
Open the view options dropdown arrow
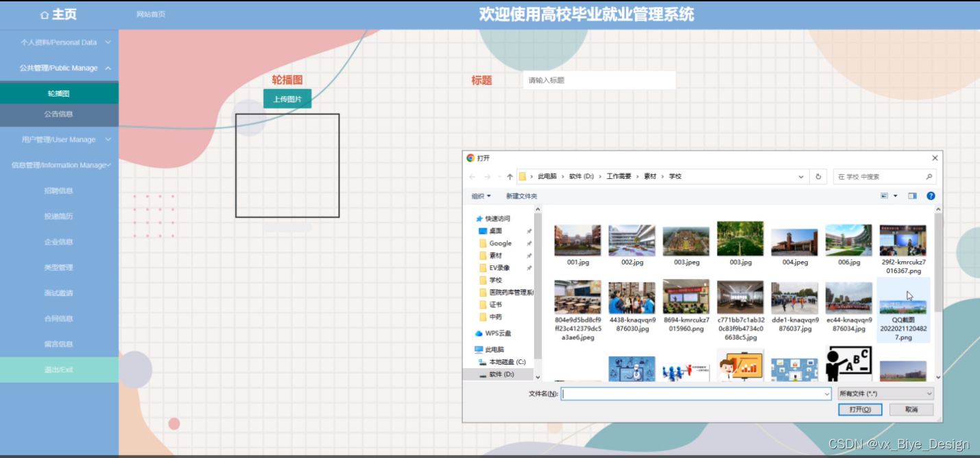click(896, 196)
